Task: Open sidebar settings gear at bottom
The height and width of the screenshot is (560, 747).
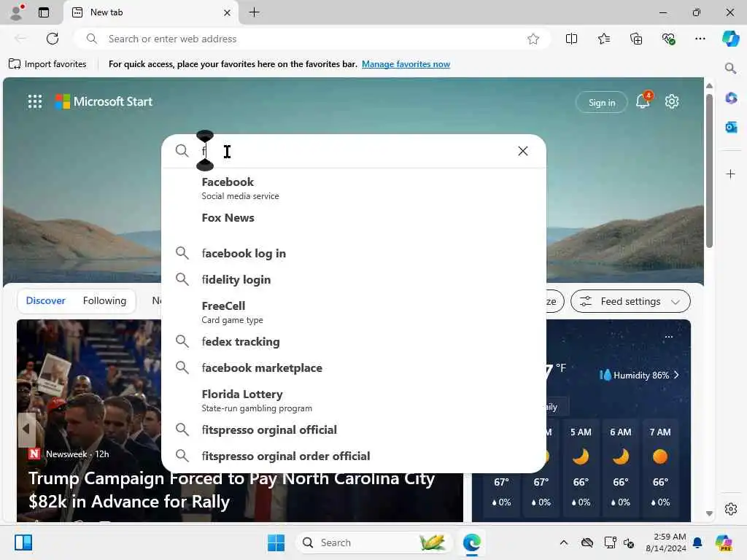Action: coord(730,509)
